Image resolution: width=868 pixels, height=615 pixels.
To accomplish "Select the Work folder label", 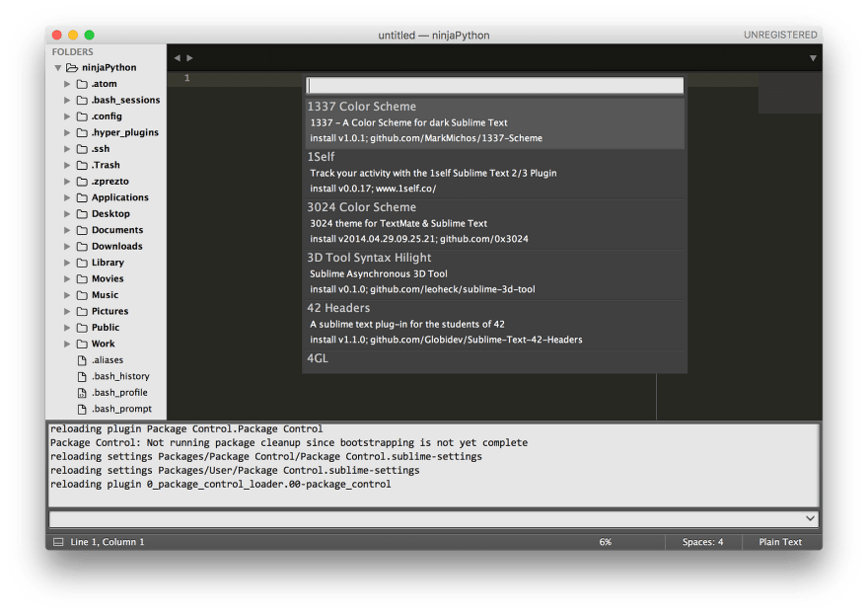I will [103, 344].
